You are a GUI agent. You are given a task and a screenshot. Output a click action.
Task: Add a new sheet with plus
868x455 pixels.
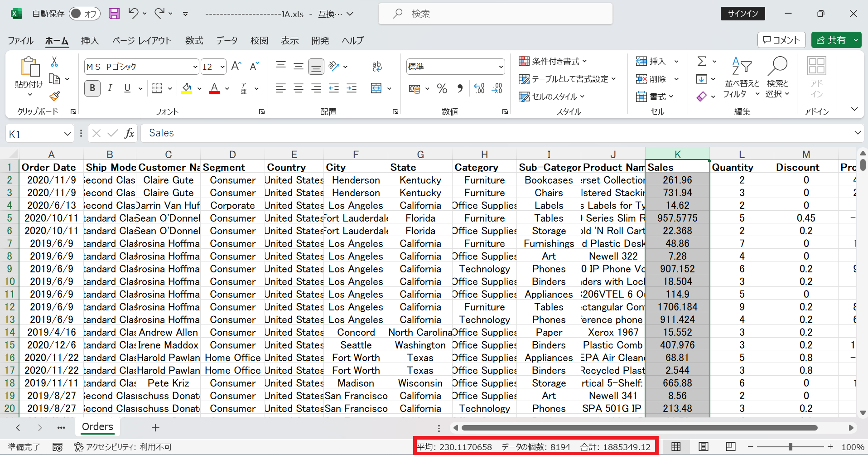[155, 427]
